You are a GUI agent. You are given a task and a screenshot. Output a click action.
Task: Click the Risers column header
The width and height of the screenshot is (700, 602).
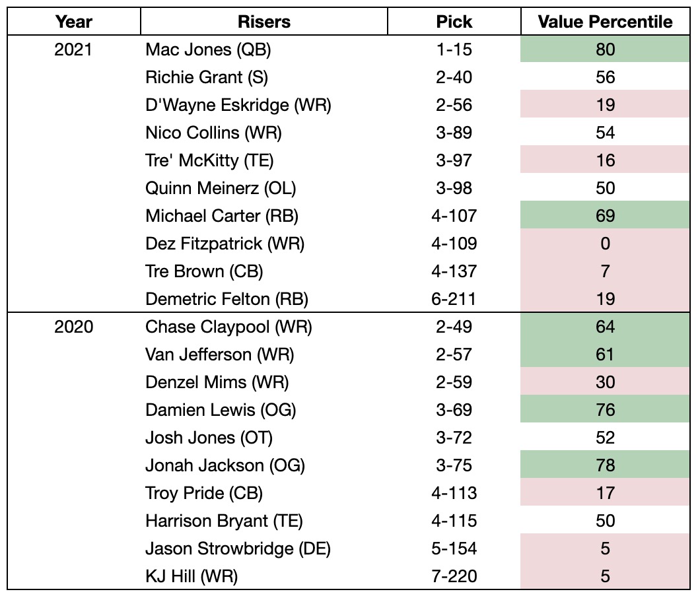click(263, 22)
